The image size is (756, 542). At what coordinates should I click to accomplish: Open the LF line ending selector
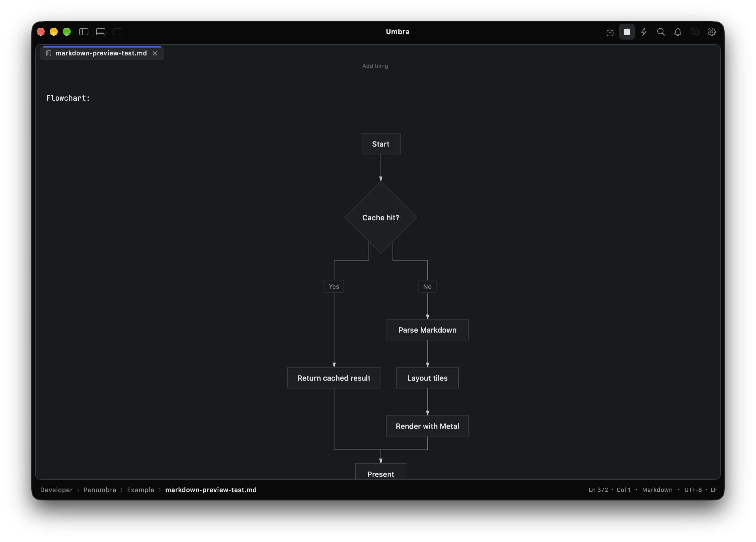pyautogui.click(x=714, y=490)
